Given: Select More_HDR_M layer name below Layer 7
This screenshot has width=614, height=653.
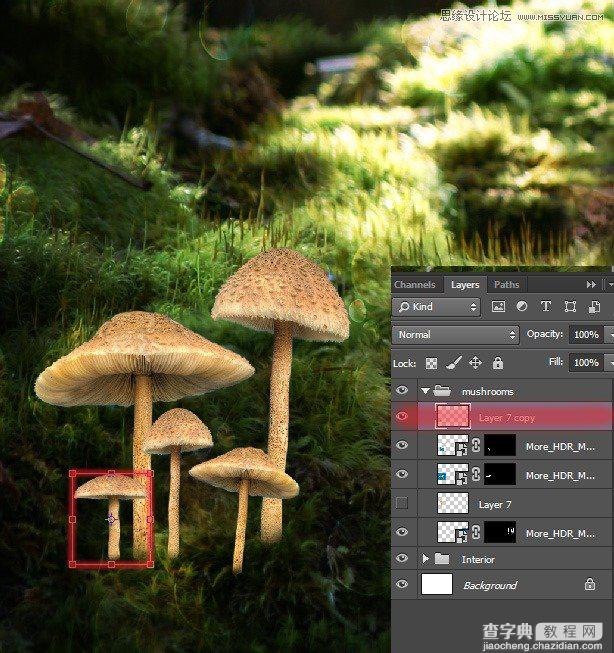Looking at the screenshot, I should coord(560,534).
